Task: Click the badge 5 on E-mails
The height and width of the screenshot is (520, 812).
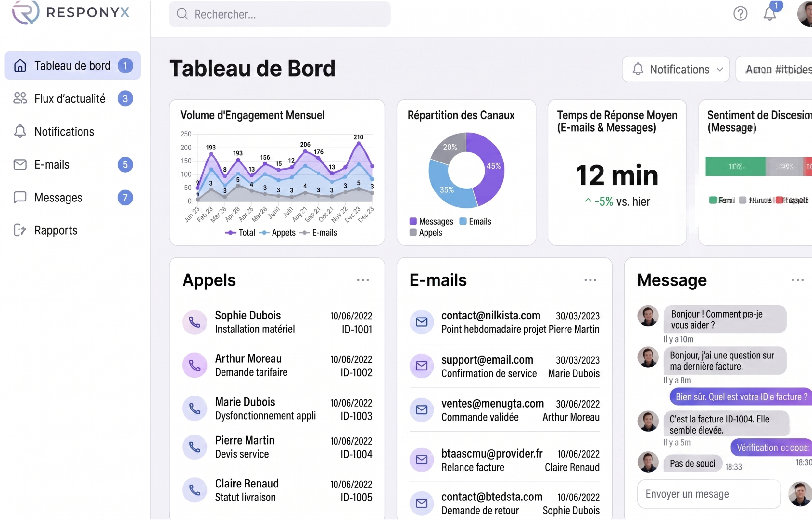Action: coord(125,164)
